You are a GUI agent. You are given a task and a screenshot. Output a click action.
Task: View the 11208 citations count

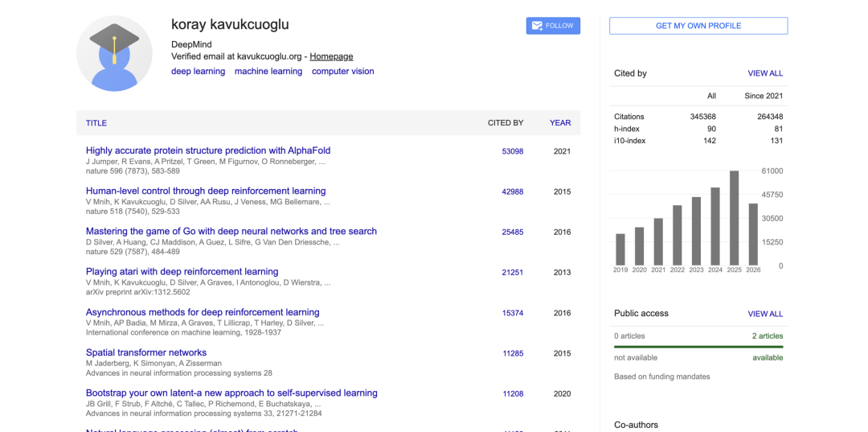[x=513, y=393]
